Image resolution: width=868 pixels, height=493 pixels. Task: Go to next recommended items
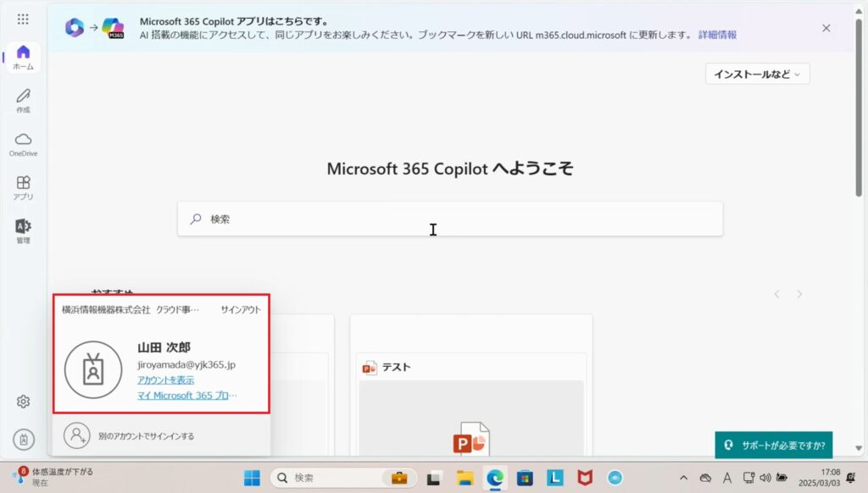tap(799, 295)
